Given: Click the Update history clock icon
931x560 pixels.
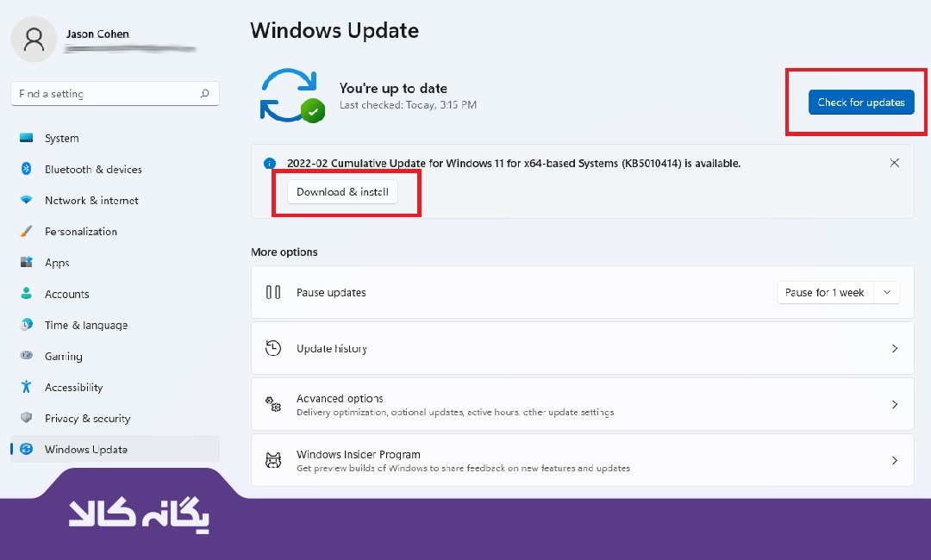Looking at the screenshot, I should coord(273,348).
